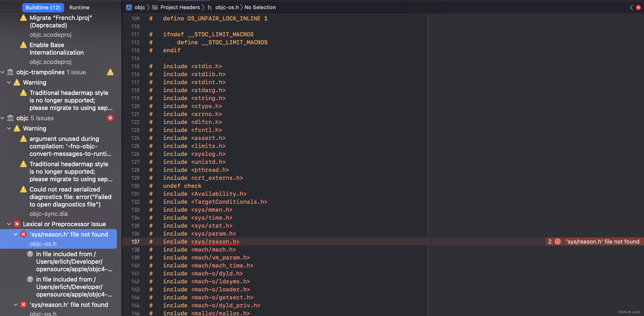Click the underlined <sys/reason.h> include
Image resolution: width=644 pixels, height=316 pixels.
pyautogui.click(x=215, y=241)
